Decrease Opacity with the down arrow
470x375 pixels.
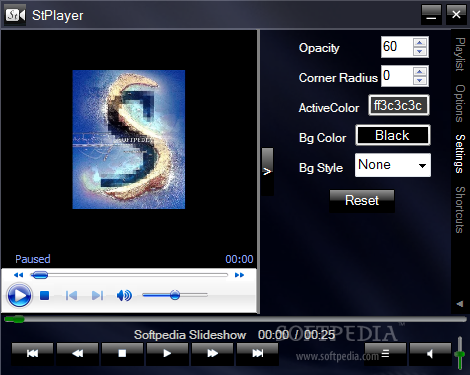point(420,51)
